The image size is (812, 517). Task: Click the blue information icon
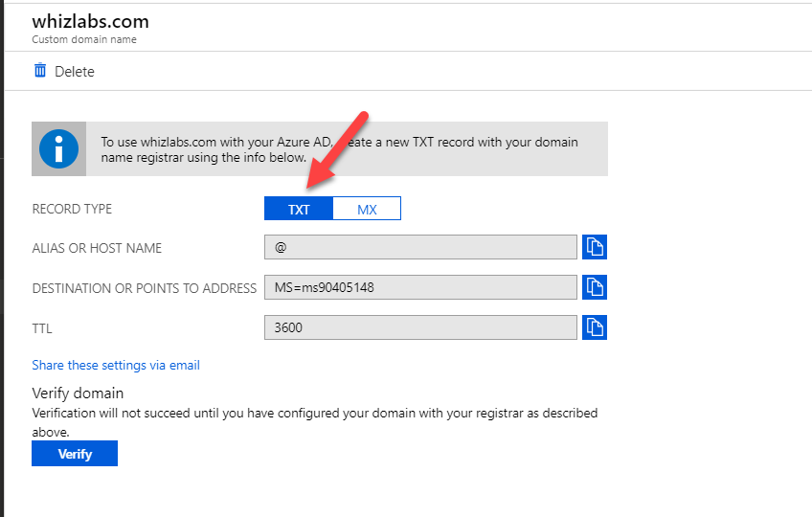(x=58, y=149)
